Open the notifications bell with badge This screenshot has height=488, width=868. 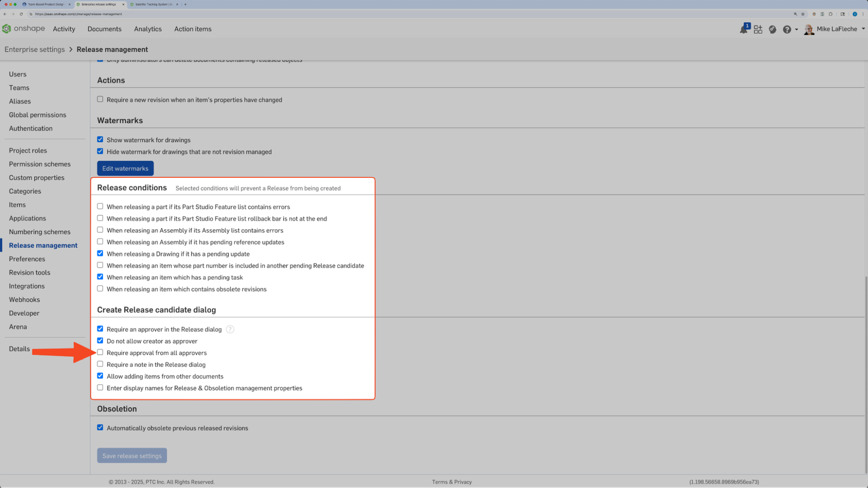(743, 29)
